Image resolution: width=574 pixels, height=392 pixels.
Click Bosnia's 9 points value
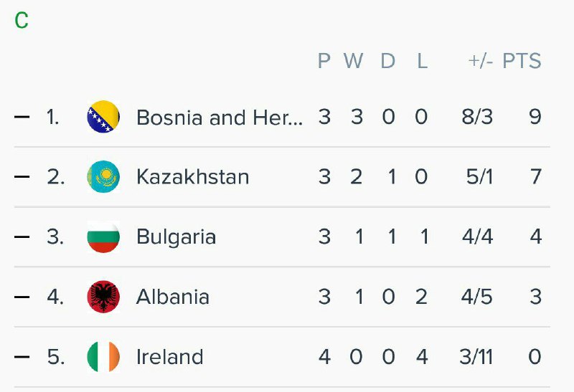click(535, 117)
